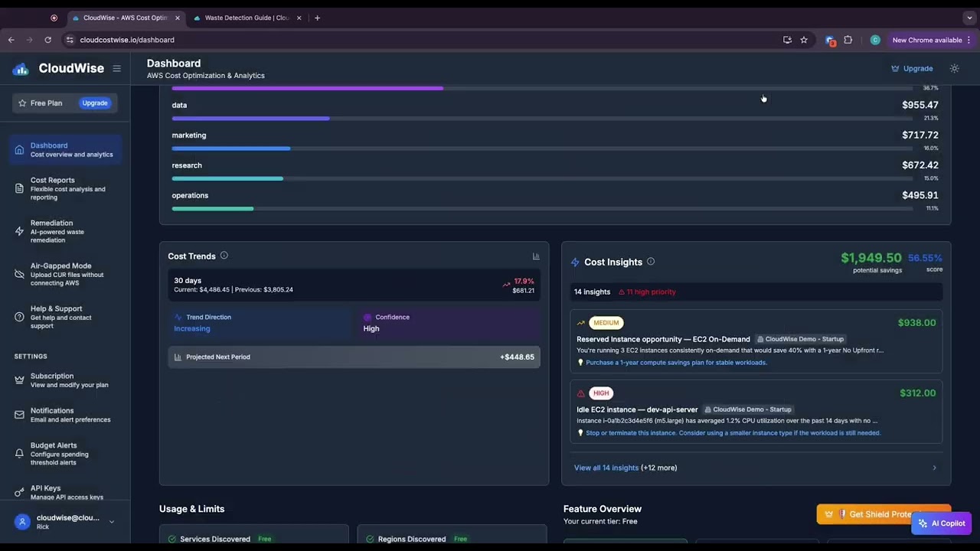Click the Dashboard home icon
This screenshot has width=980, height=551.
click(19, 149)
